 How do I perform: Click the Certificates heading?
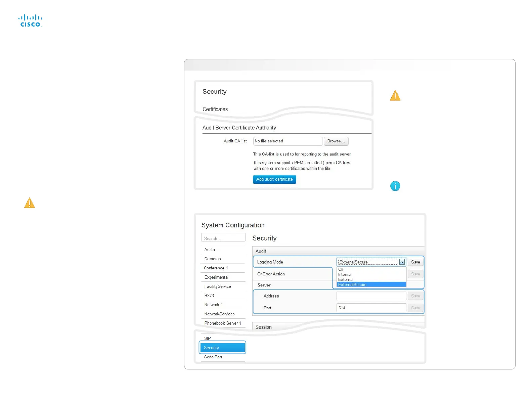pyautogui.click(x=215, y=109)
